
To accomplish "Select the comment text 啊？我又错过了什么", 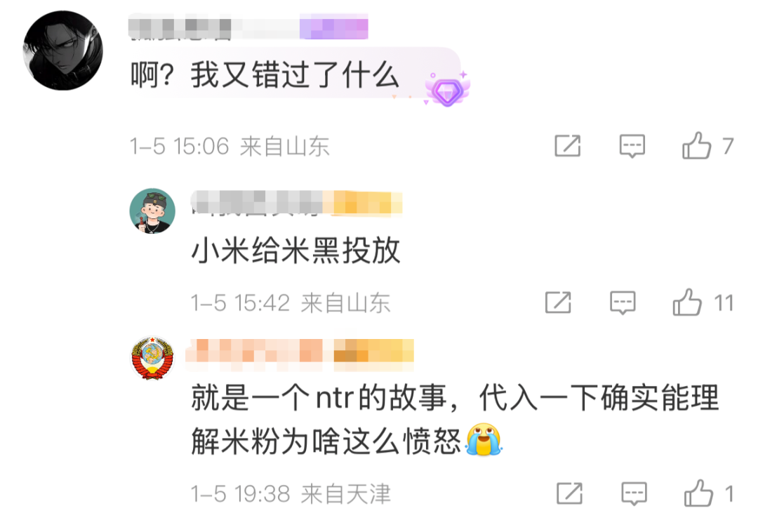I will tap(265, 75).
